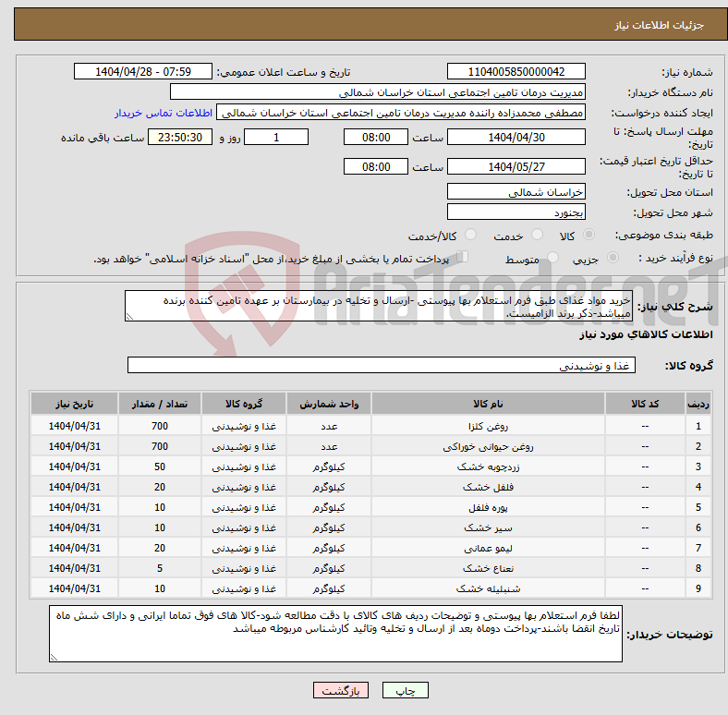The width and height of the screenshot is (728, 715).
Task: Click the request creator field مصطفی محمدزاده
Action: [401, 113]
